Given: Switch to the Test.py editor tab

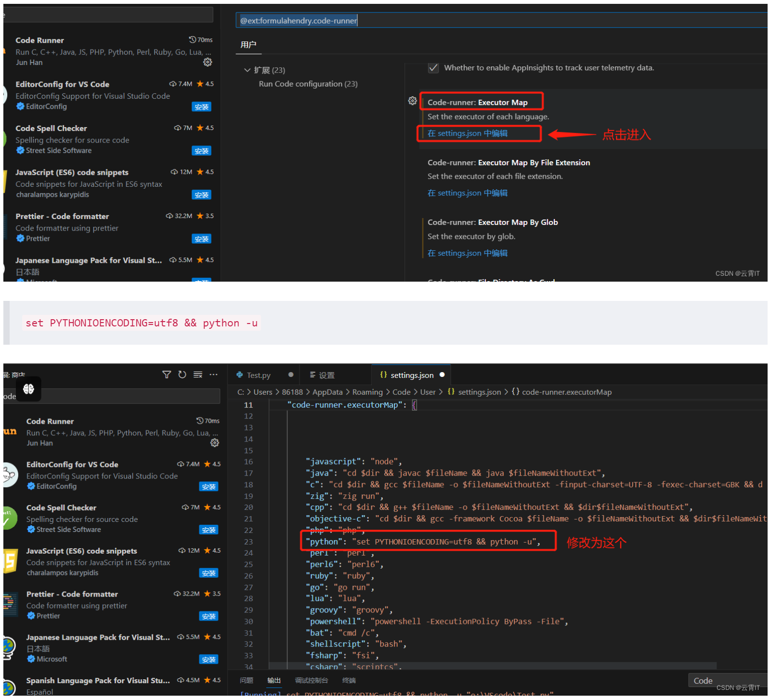Looking at the screenshot, I should pyautogui.click(x=264, y=375).
